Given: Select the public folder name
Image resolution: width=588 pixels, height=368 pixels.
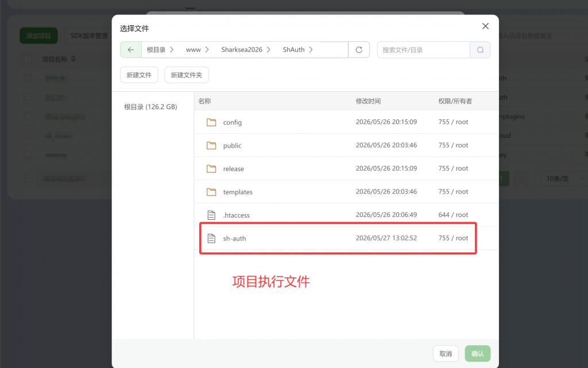Looking at the screenshot, I should (232, 146).
